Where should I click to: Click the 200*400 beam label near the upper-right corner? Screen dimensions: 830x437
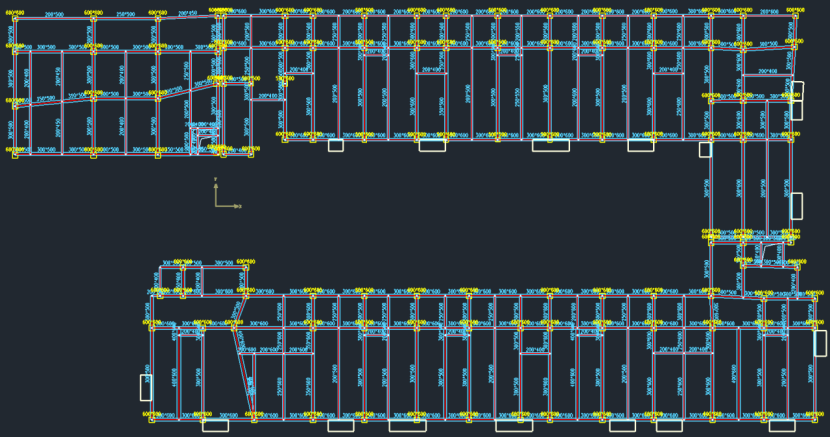pos(767,71)
